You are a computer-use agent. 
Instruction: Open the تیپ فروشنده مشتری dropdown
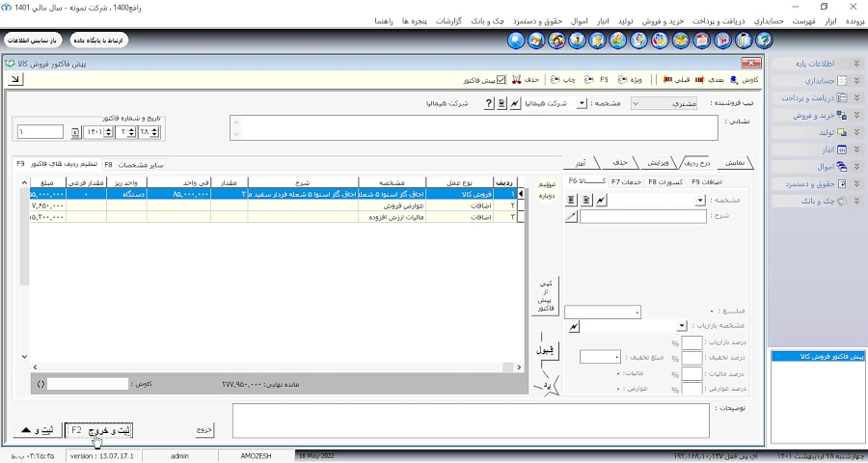664,103
